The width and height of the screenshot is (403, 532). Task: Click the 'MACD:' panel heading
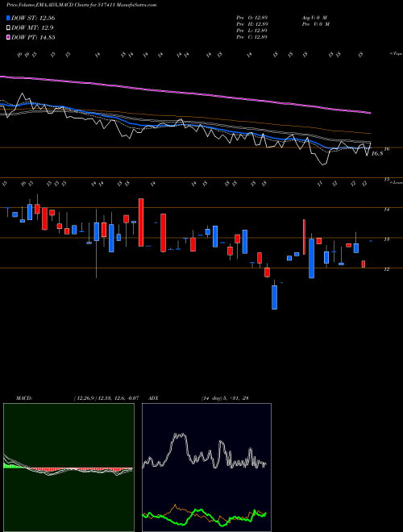tap(23, 398)
